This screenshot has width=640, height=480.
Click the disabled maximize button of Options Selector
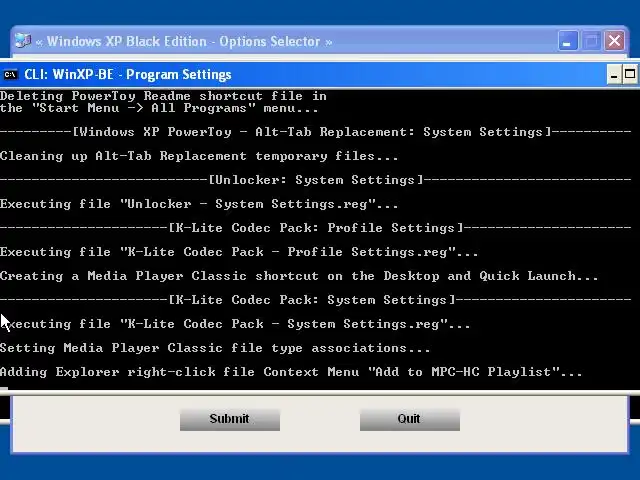pyautogui.click(x=591, y=41)
